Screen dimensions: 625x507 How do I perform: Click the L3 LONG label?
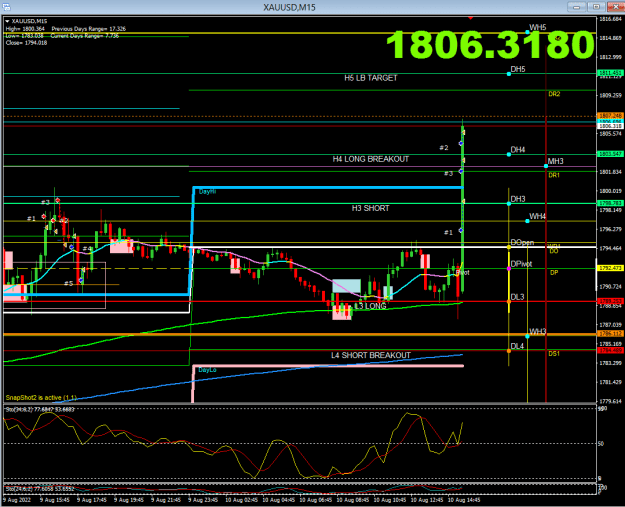pyautogui.click(x=370, y=306)
